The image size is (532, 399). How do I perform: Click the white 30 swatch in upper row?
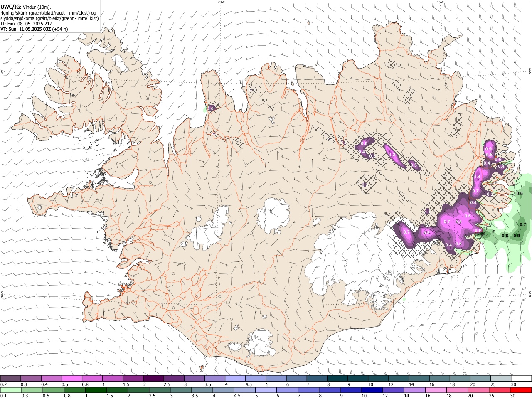point(521,379)
